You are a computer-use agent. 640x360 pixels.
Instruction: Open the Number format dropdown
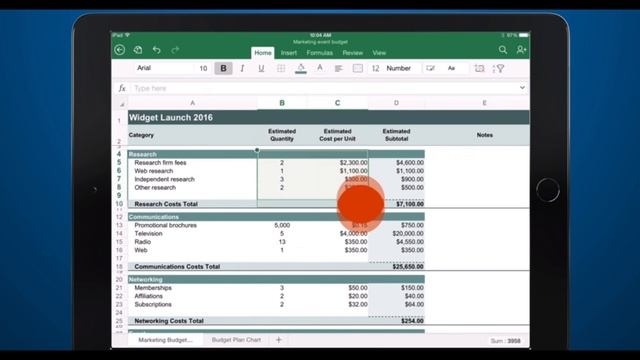(x=398, y=68)
